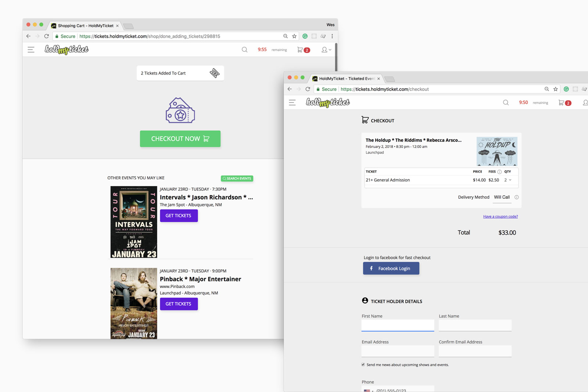Click Email Address input field

[x=398, y=351]
